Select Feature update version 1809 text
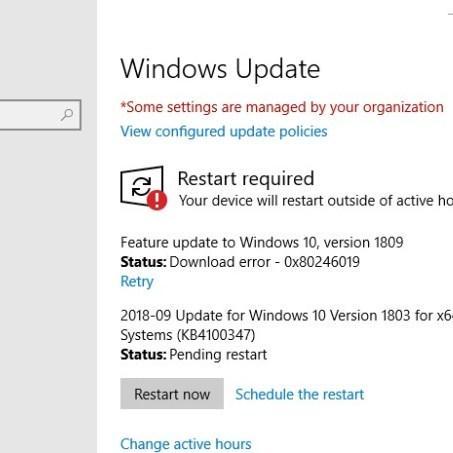Screen dimensions: 453x453 tap(262, 242)
